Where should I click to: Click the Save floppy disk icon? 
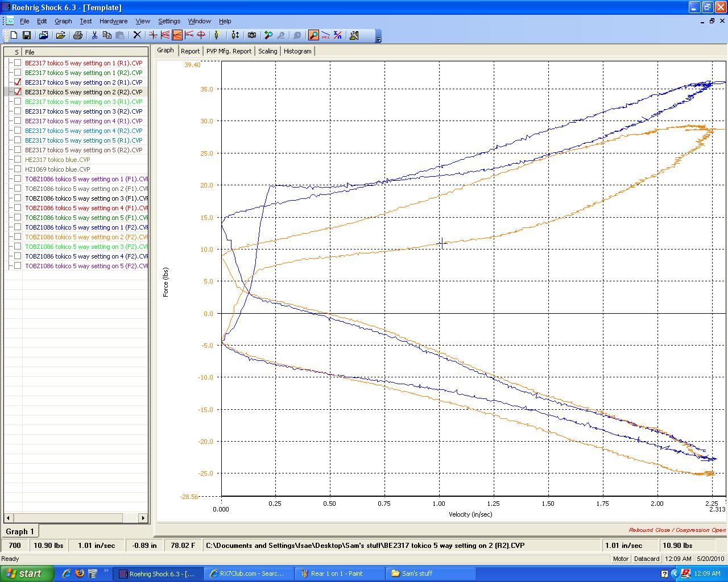tap(27, 35)
